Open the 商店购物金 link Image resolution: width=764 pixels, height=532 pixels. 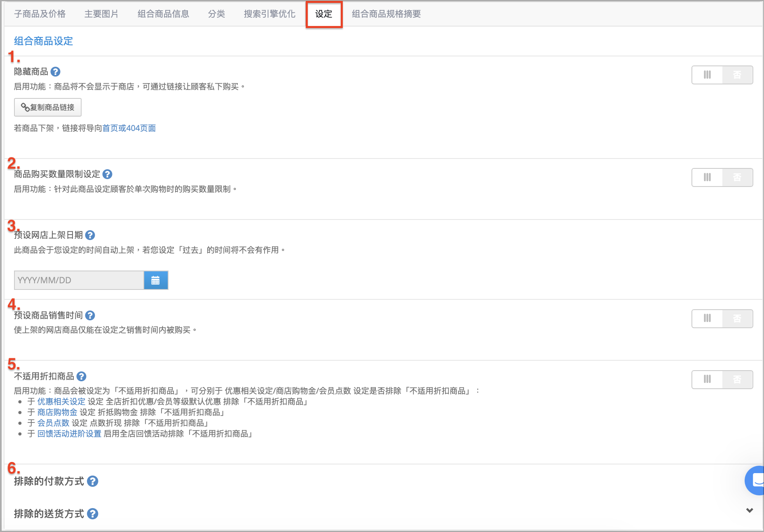tap(57, 413)
